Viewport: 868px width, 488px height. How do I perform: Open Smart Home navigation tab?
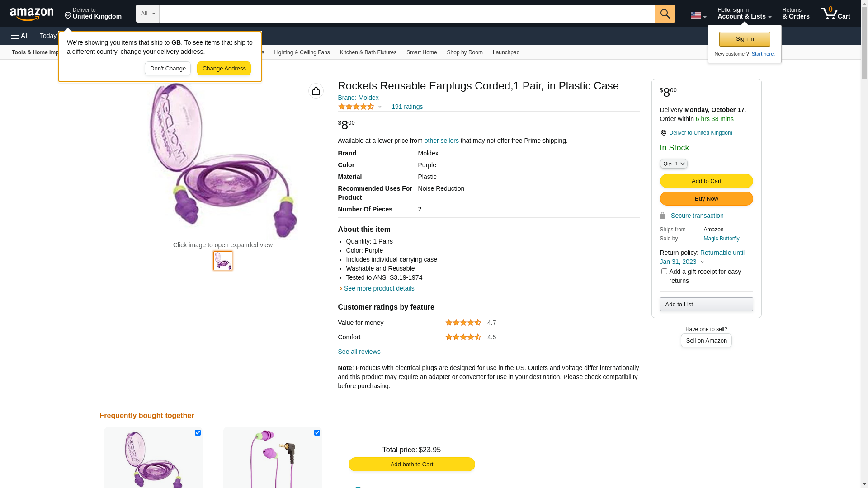click(x=421, y=52)
